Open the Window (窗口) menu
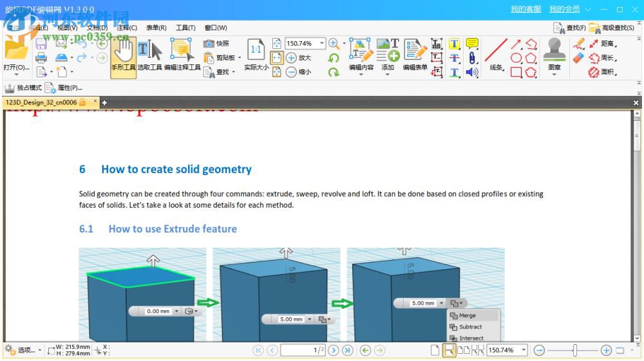Viewport: 644px width, 361px height. pyautogui.click(x=216, y=28)
